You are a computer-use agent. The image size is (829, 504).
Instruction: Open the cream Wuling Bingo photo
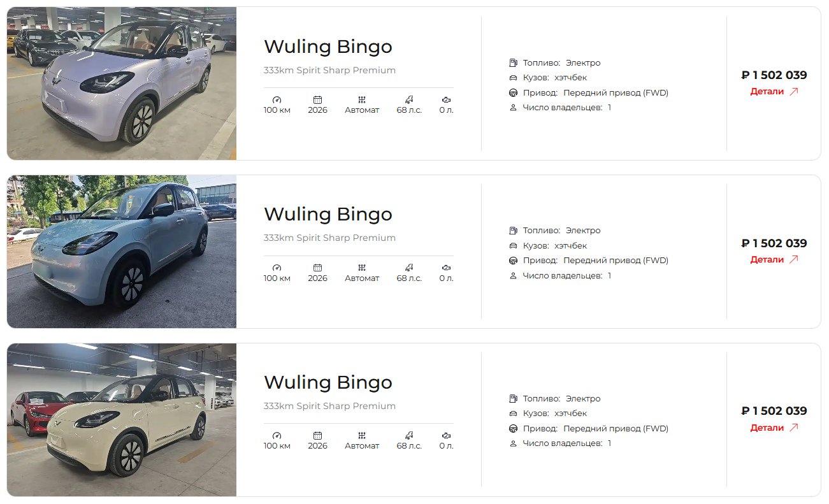tap(122, 420)
